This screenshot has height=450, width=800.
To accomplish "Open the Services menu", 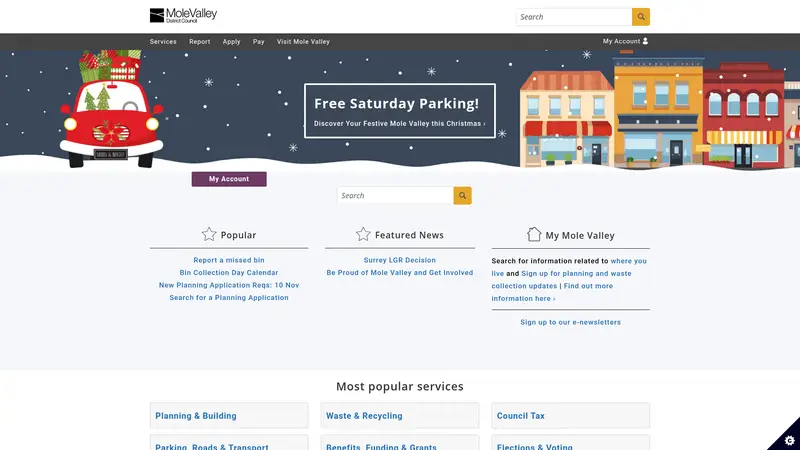I will 163,42.
